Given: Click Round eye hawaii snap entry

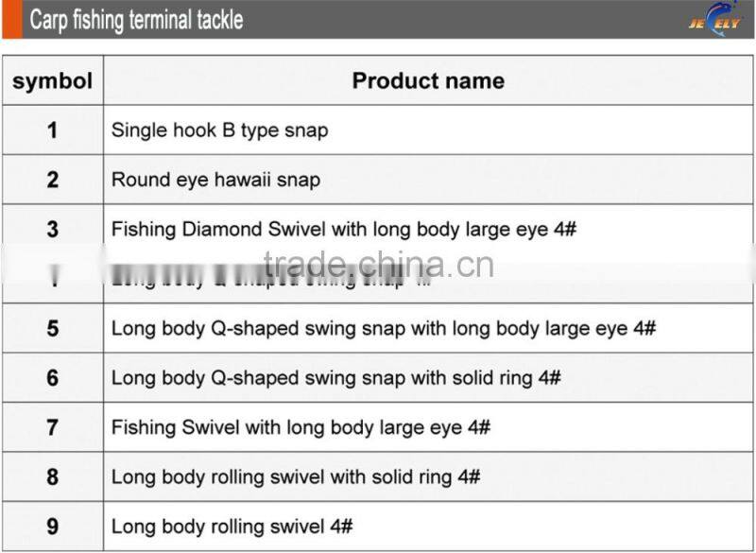Looking at the screenshot, I should coord(215,180).
